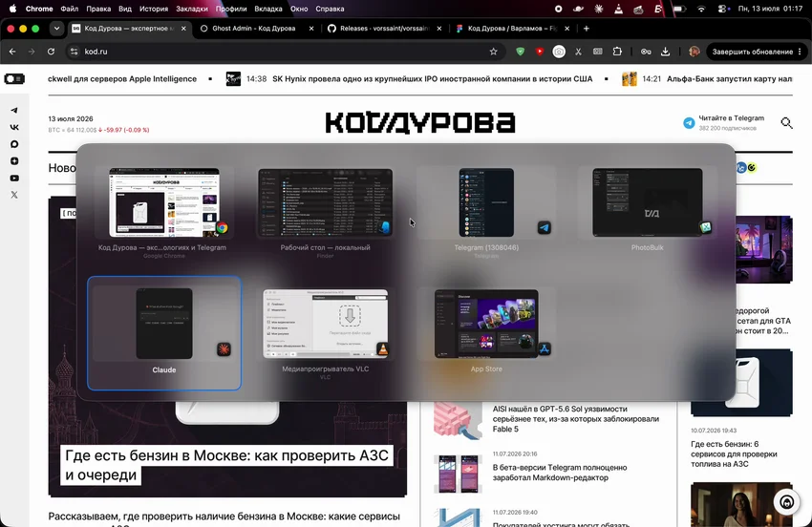Open the Файл menu
The image size is (812, 527).
pos(70,9)
